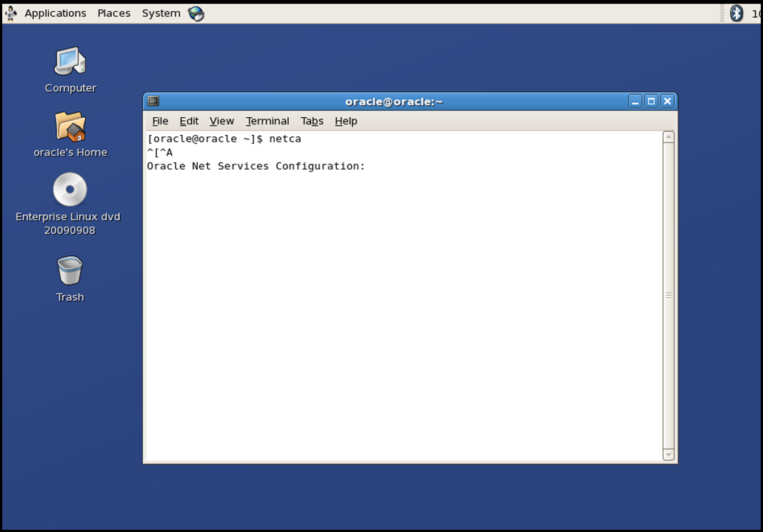This screenshot has height=532, width=763.
Task: Click the clock in the top panel
Action: click(x=756, y=13)
